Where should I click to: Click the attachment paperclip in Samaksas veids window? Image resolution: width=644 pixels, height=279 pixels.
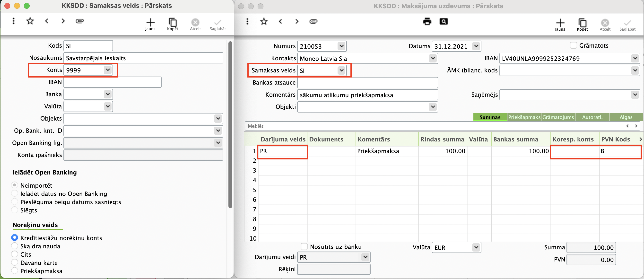tap(79, 21)
